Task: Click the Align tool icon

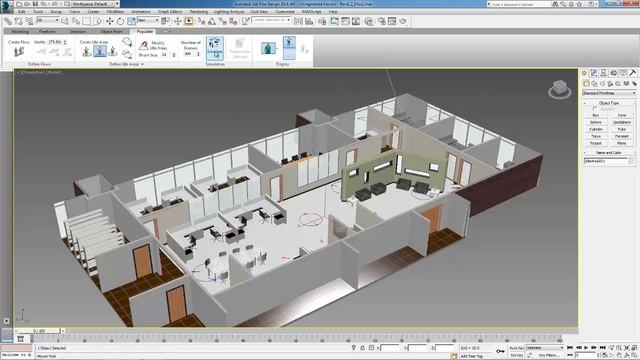Action: [x=309, y=21]
